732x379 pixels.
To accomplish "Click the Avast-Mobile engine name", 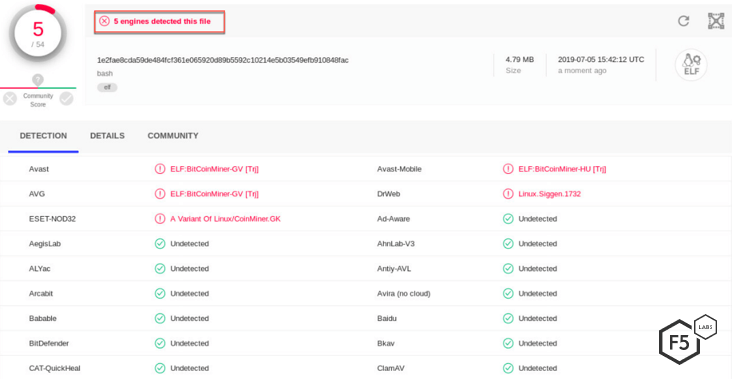I will (399, 169).
